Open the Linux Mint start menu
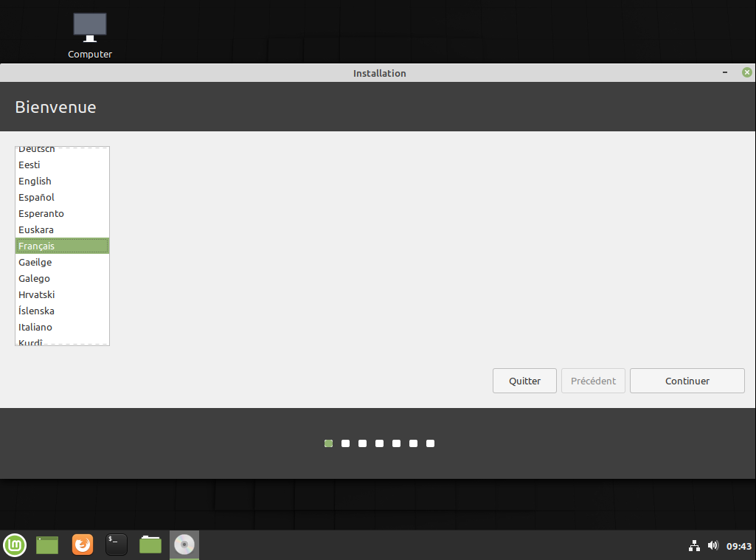 (15, 545)
